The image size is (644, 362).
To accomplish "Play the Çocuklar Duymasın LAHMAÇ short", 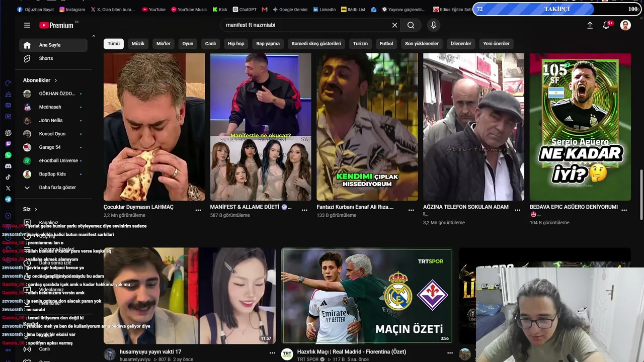I will [x=154, y=127].
